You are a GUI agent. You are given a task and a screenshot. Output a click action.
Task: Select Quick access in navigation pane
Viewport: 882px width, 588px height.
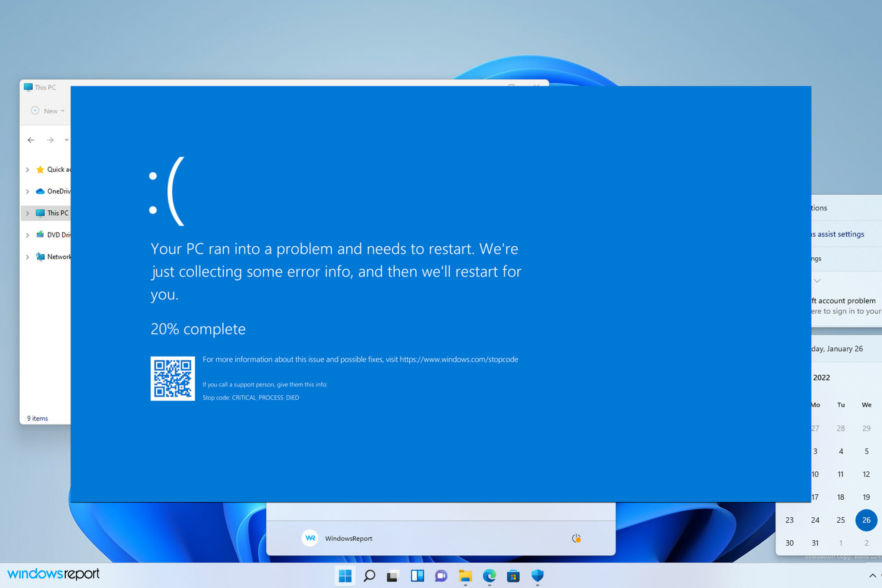[x=53, y=170]
